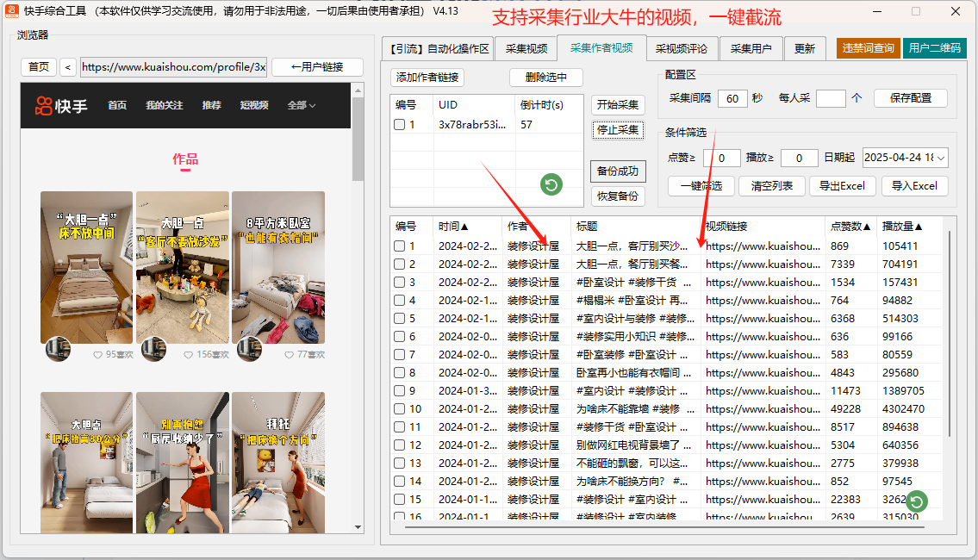Click the heart icon beside 156喜欢
The height and width of the screenshot is (560, 978).
tap(189, 355)
